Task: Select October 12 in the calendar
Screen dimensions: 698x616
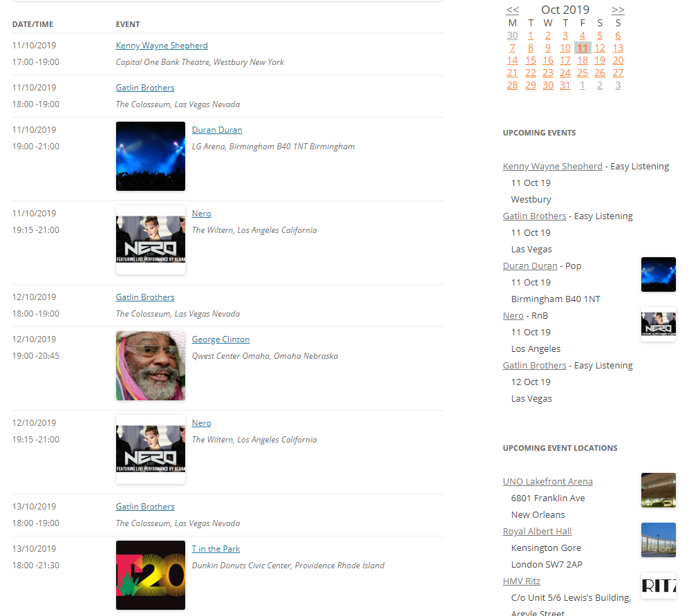Action: [600, 48]
